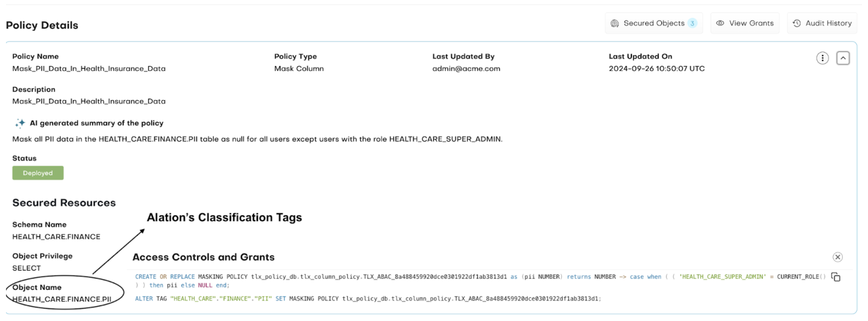Select the HEALTH_CARE.FINANCE.PII object name
The width and height of the screenshot is (868, 321).
(62, 299)
